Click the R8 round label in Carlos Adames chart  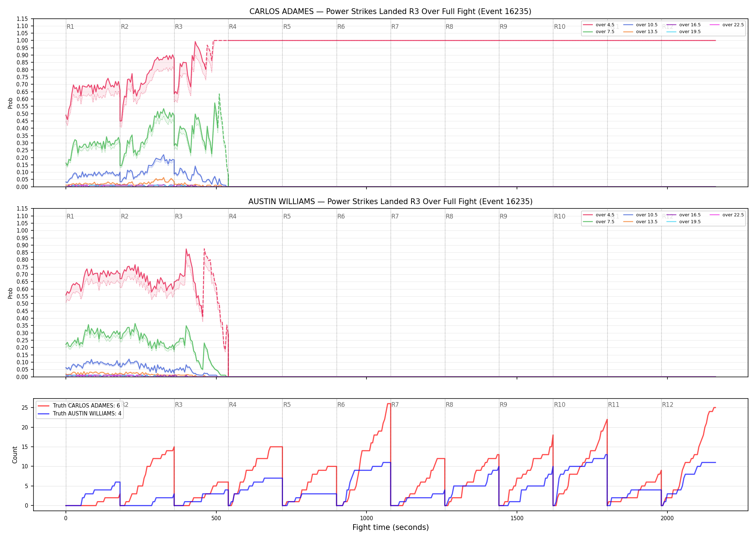(449, 27)
